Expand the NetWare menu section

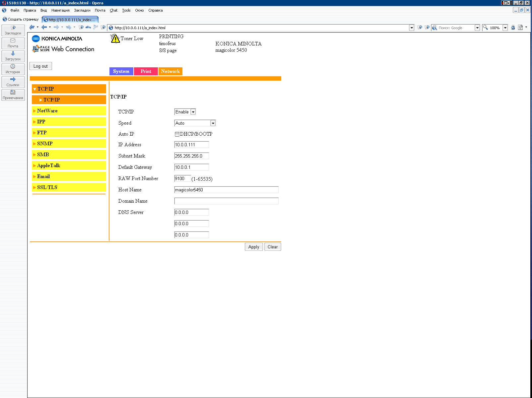pyautogui.click(x=69, y=111)
